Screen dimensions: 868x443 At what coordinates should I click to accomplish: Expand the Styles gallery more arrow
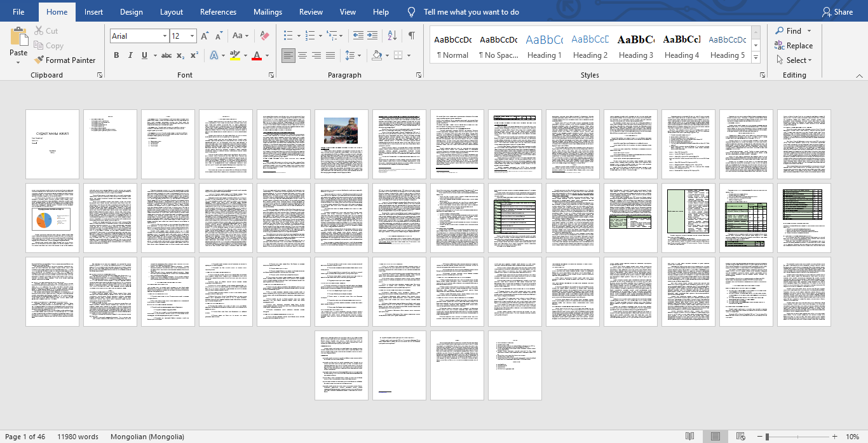756,58
